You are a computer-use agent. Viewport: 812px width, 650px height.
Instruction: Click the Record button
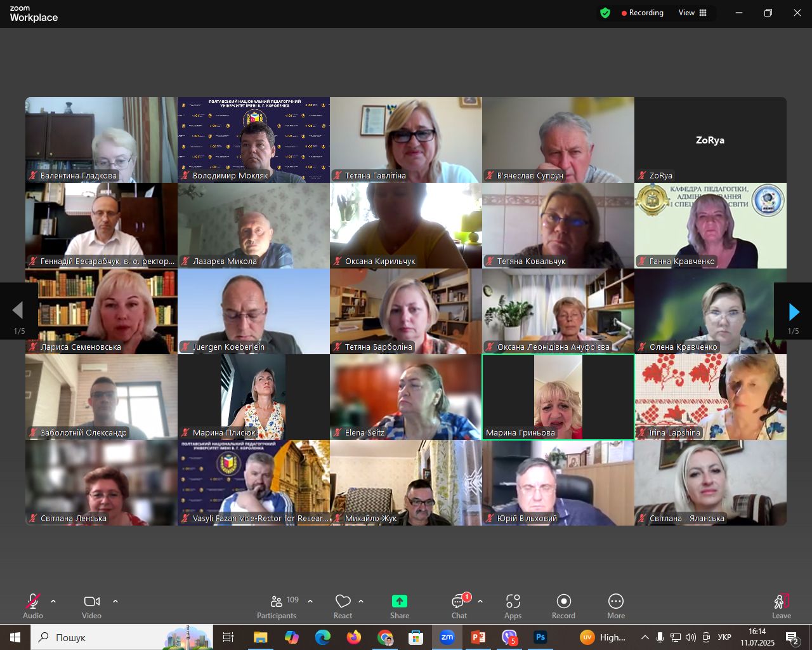pyautogui.click(x=563, y=606)
